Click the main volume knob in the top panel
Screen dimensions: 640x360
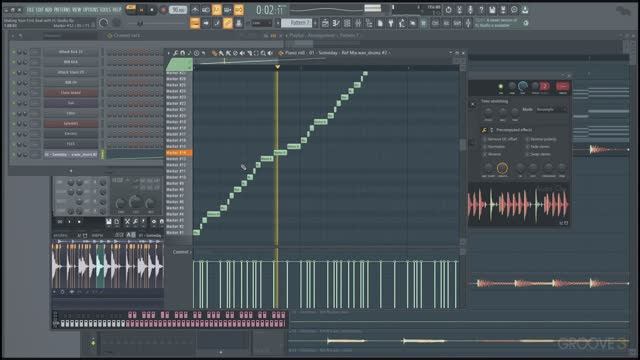pyautogui.click(x=104, y=23)
